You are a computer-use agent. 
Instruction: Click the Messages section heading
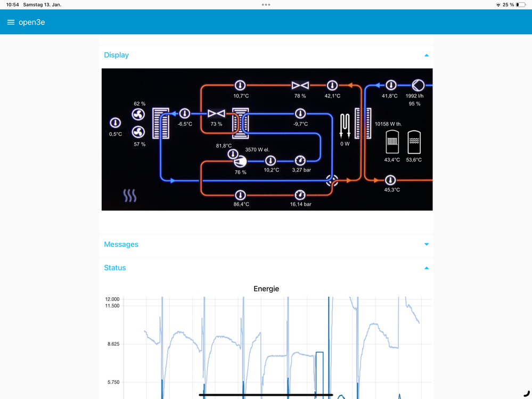pos(121,245)
